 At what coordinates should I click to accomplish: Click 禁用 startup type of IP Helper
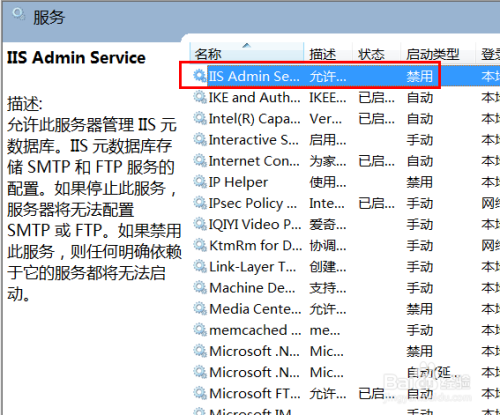tap(419, 182)
